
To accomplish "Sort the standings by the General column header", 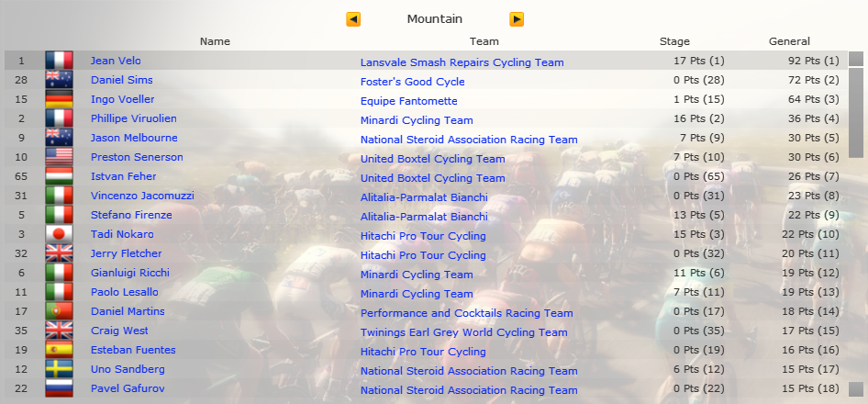I will click(x=789, y=41).
